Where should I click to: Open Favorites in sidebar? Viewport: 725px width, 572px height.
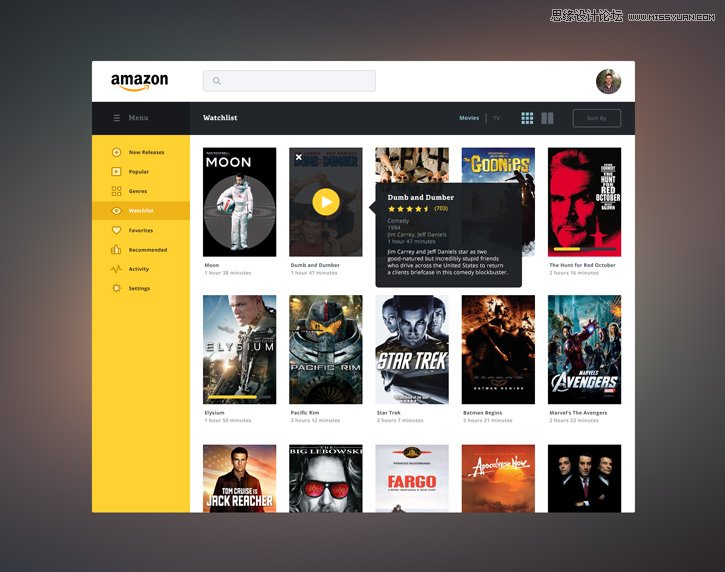(x=141, y=230)
